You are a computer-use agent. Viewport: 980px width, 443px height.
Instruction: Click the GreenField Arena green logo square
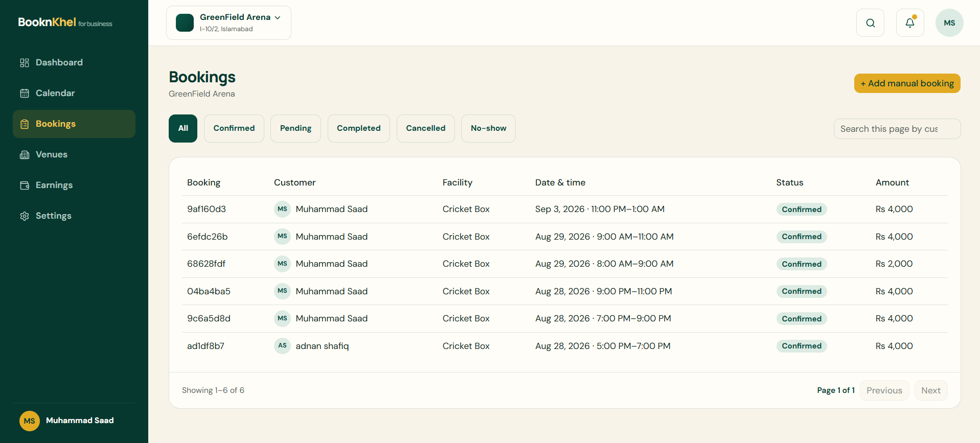[x=185, y=23]
